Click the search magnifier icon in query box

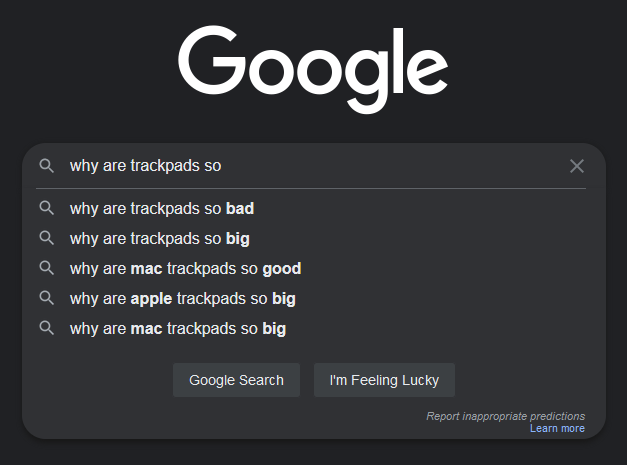(x=47, y=166)
